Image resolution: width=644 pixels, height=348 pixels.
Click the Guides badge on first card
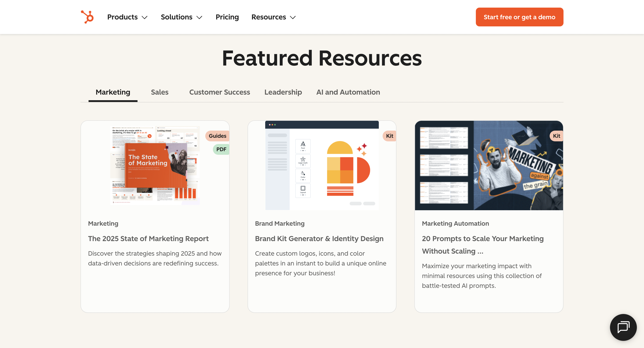click(217, 136)
